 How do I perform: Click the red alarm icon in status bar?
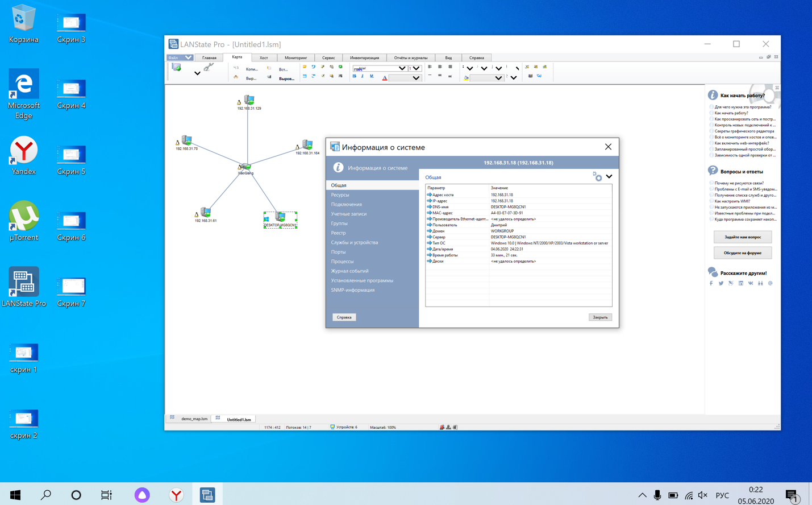[x=442, y=427]
